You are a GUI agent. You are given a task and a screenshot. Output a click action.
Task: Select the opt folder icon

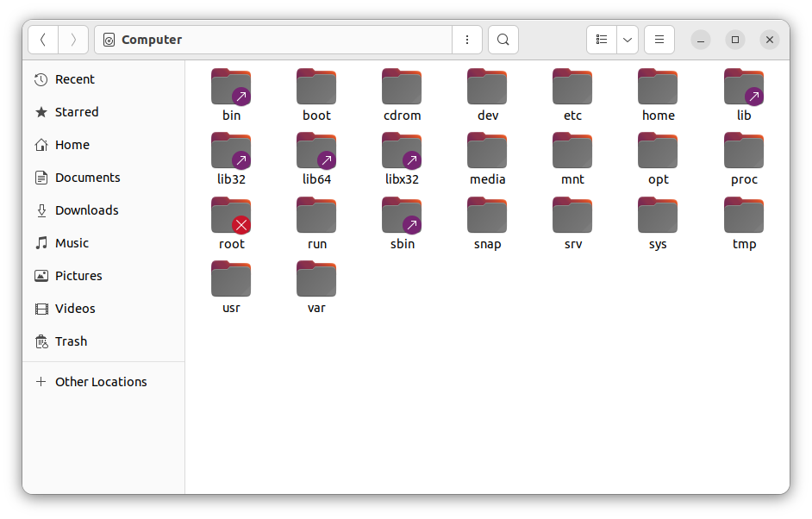click(x=659, y=151)
